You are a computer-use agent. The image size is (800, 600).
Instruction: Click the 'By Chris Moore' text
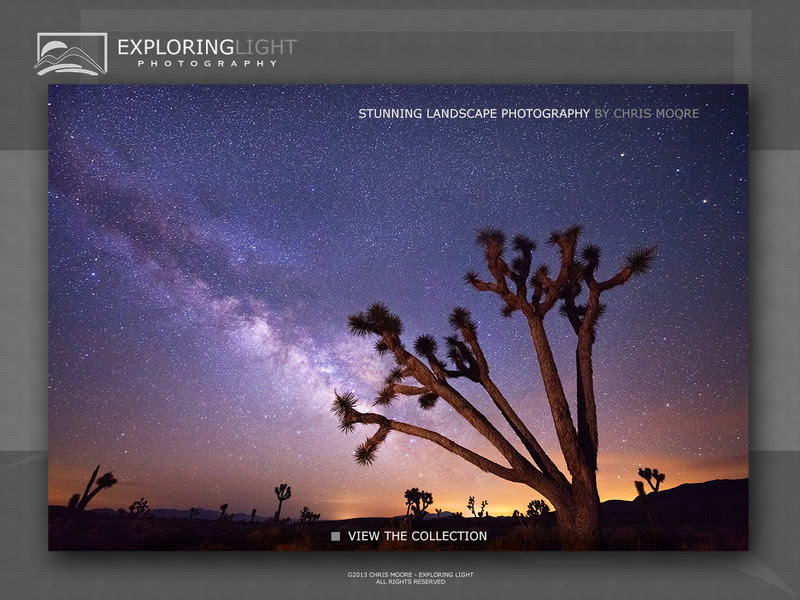[x=646, y=114]
